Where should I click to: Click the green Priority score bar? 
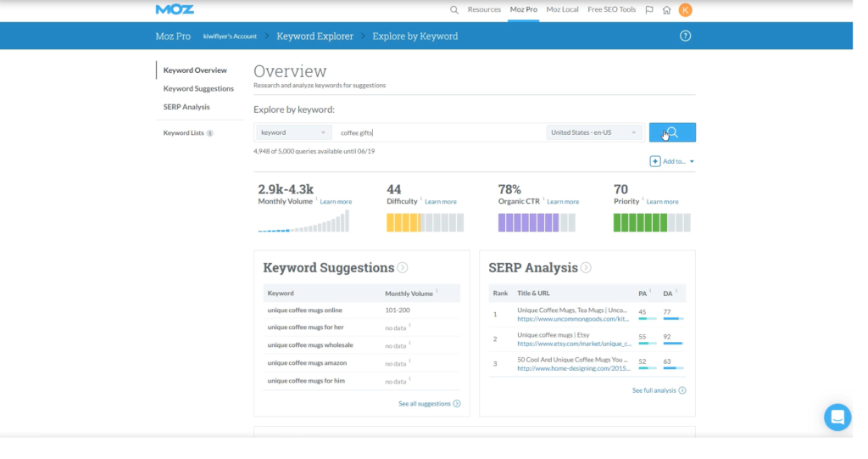tap(652, 223)
